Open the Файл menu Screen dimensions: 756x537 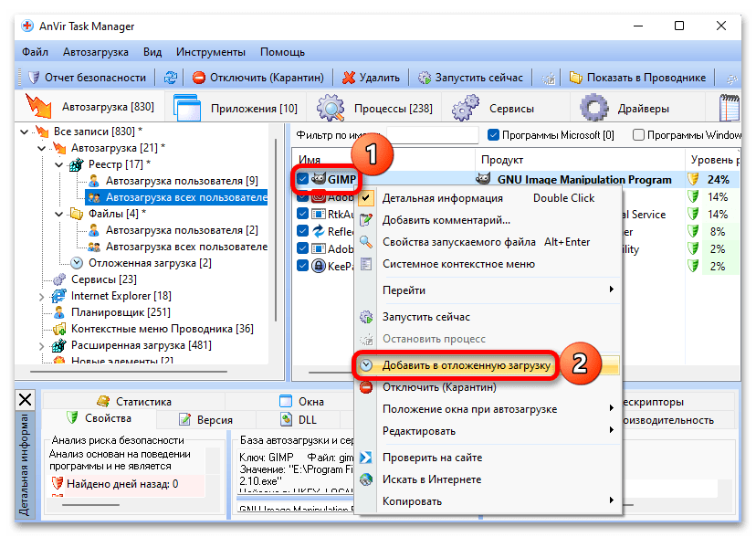click(x=36, y=51)
